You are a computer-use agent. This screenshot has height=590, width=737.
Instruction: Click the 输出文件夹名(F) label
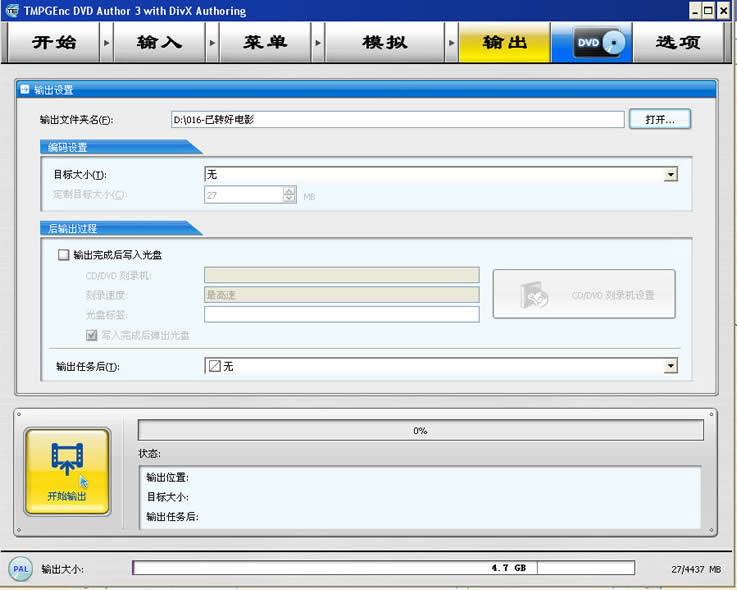pyautogui.click(x=76, y=120)
